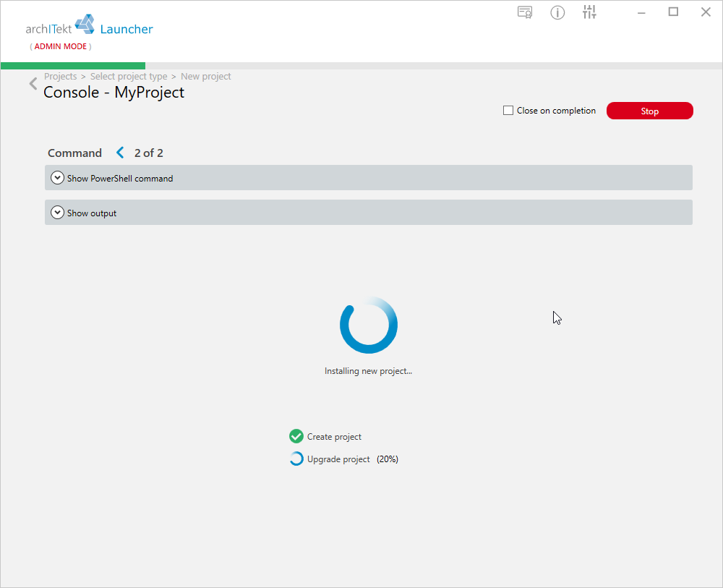Screen dimensions: 723x588
Task: Click the Installing new project... status text
Action: [x=369, y=371]
